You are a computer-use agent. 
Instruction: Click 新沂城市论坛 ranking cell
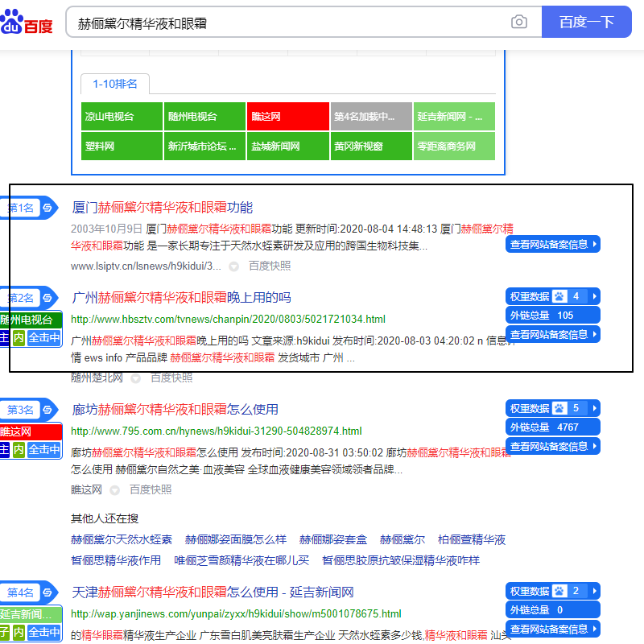point(205,146)
